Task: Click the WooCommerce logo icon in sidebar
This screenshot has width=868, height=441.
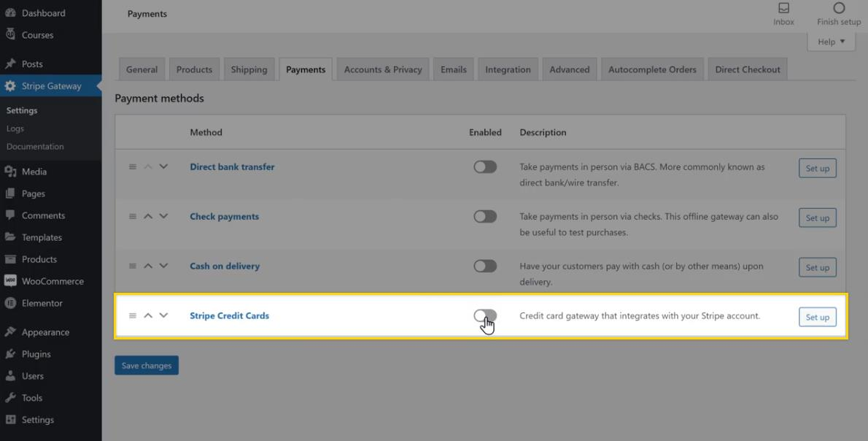Action: click(10, 281)
